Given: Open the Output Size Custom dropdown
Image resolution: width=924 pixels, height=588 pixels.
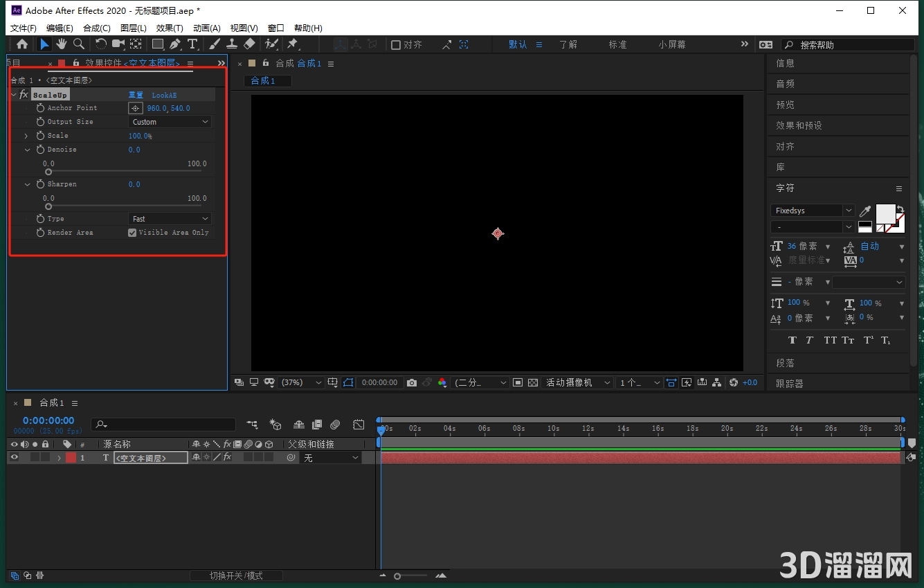Looking at the screenshot, I should pos(170,122).
